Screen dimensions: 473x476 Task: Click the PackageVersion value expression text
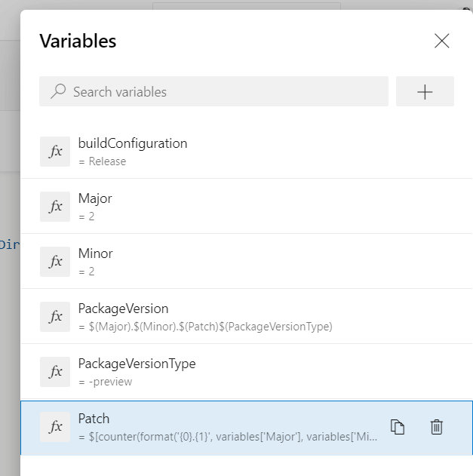click(x=205, y=327)
